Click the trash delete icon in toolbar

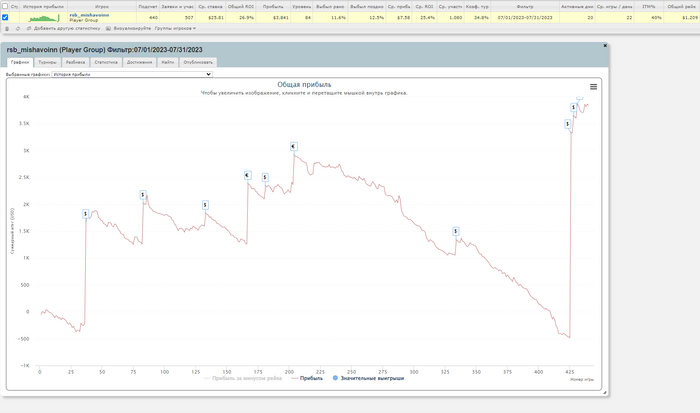(x=7, y=29)
